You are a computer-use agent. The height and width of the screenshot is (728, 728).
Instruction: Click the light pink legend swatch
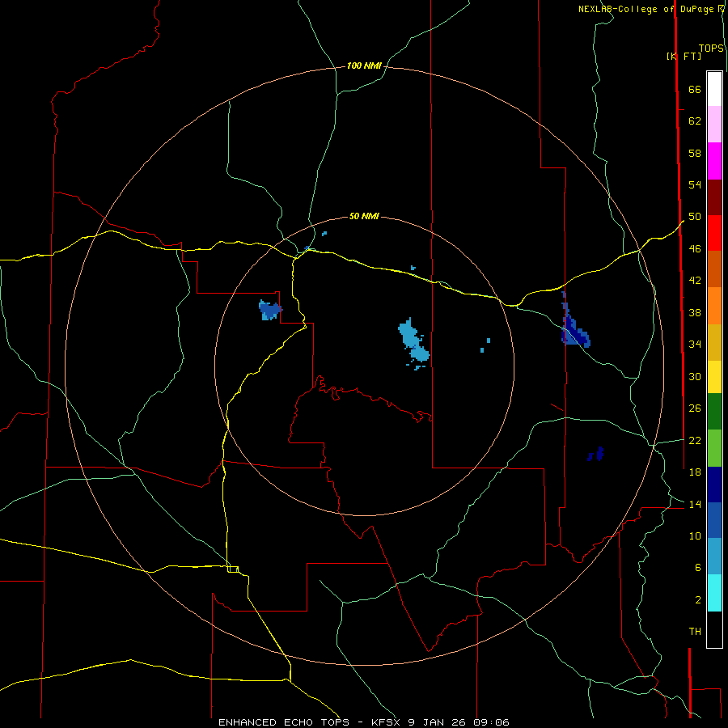click(714, 124)
